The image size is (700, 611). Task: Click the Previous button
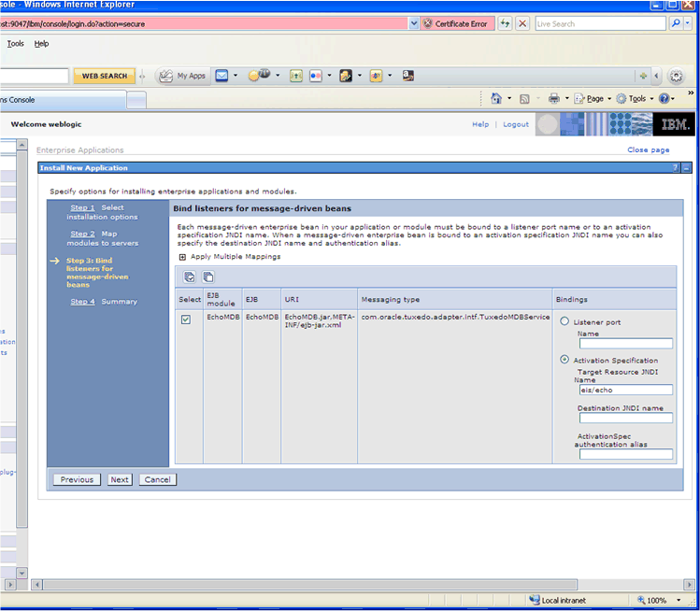click(x=77, y=479)
